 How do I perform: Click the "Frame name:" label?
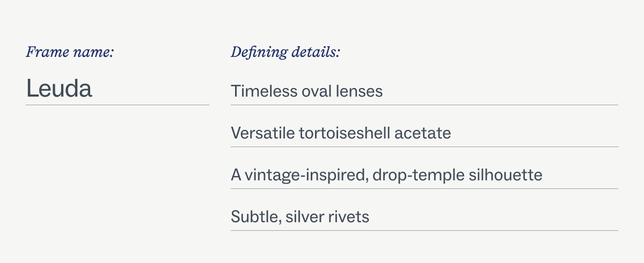click(70, 53)
